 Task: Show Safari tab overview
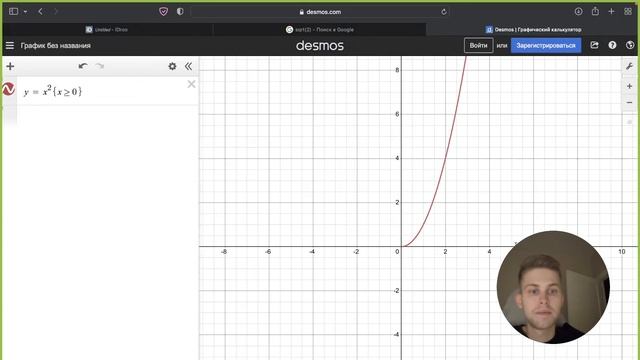pyautogui.click(x=628, y=11)
